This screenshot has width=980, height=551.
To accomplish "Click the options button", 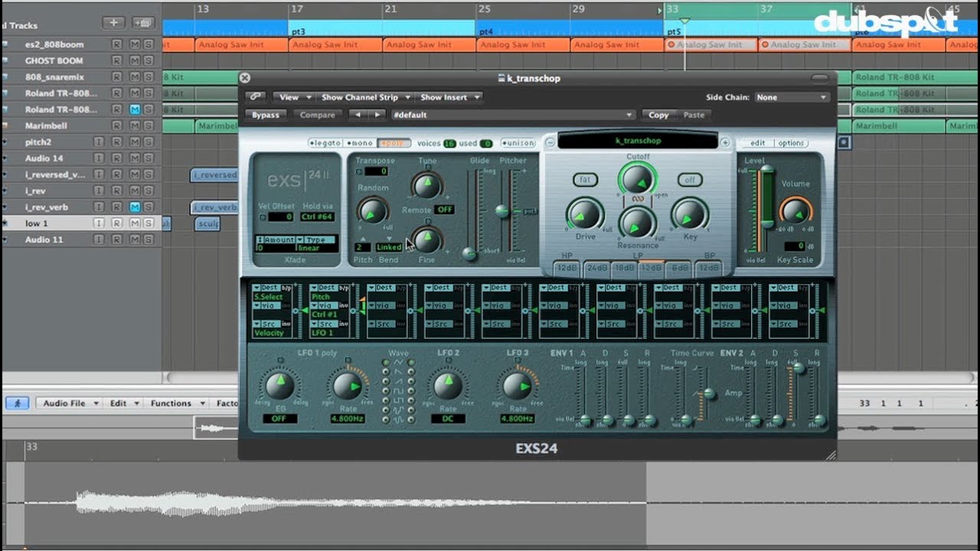I will coord(791,143).
